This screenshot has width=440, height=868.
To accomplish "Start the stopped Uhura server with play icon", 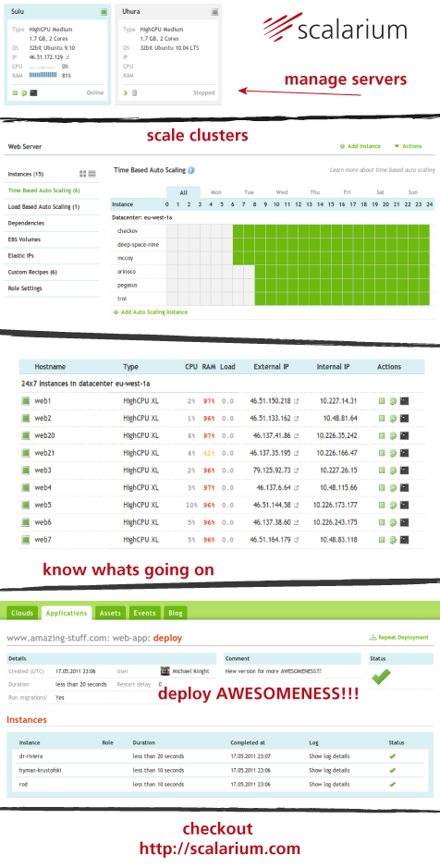I will pos(127,93).
